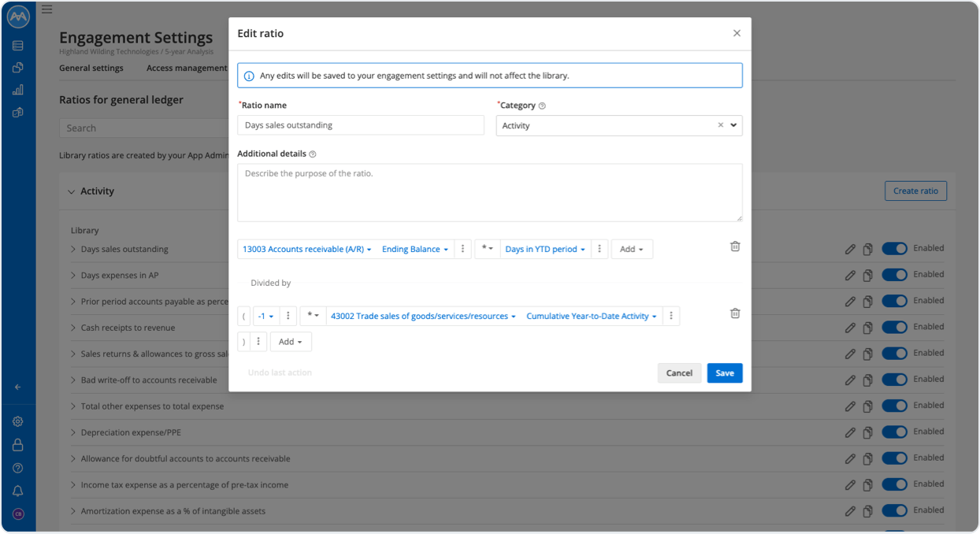Viewport: 980px width, 534px height.
Task: Open the Category dropdown
Action: pyautogui.click(x=619, y=125)
